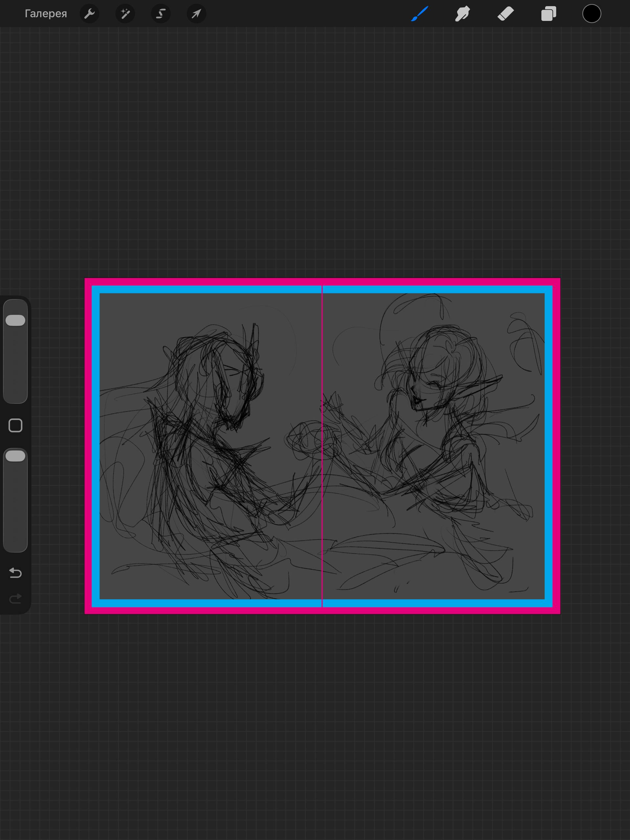Image resolution: width=630 pixels, height=840 pixels.
Task: Select the Brush tool
Action: pyautogui.click(x=420, y=14)
